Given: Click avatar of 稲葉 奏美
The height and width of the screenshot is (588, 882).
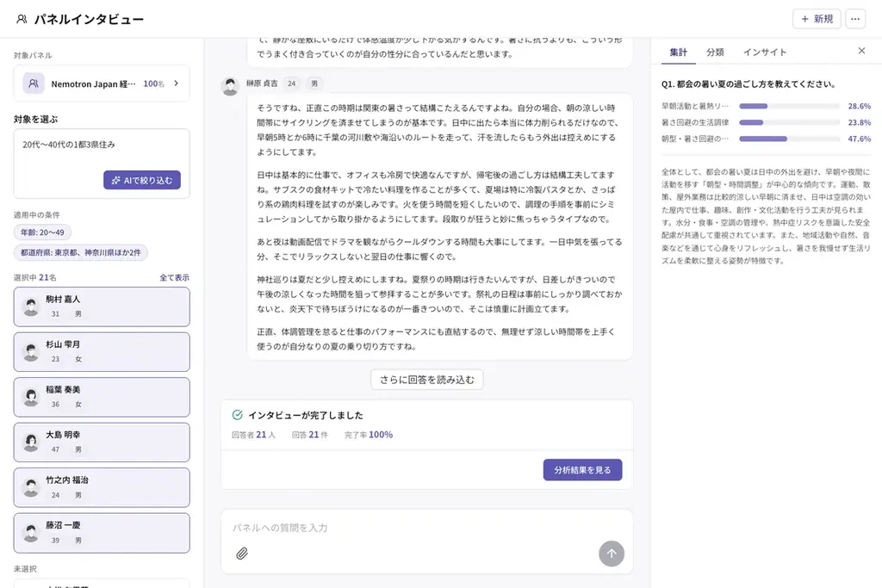Looking at the screenshot, I should (32, 398).
